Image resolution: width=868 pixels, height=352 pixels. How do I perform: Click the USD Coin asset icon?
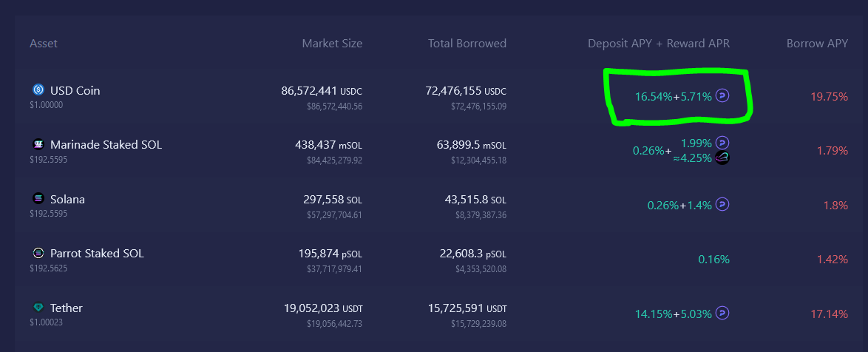pos(38,89)
